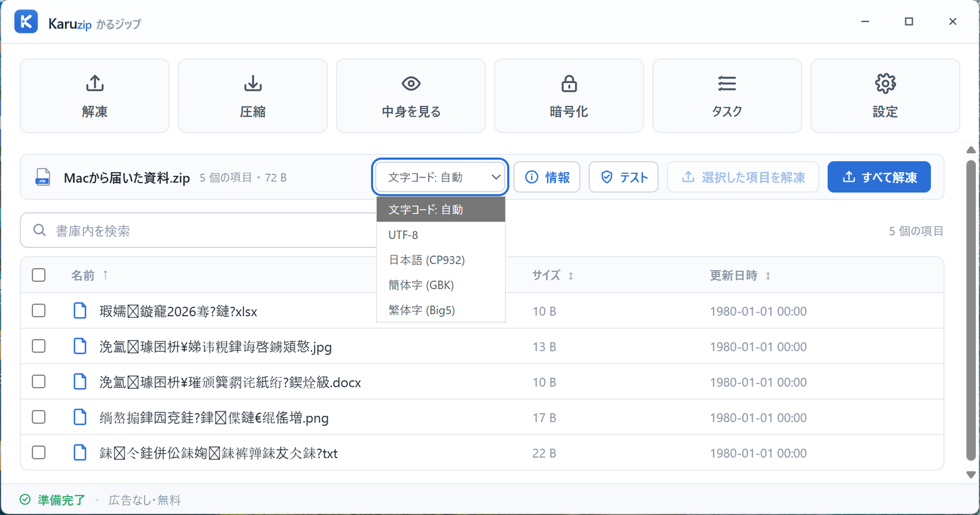The width and height of the screenshot is (980, 515).
Task: Tick the checkbox for the .docx file
Action: (39, 382)
